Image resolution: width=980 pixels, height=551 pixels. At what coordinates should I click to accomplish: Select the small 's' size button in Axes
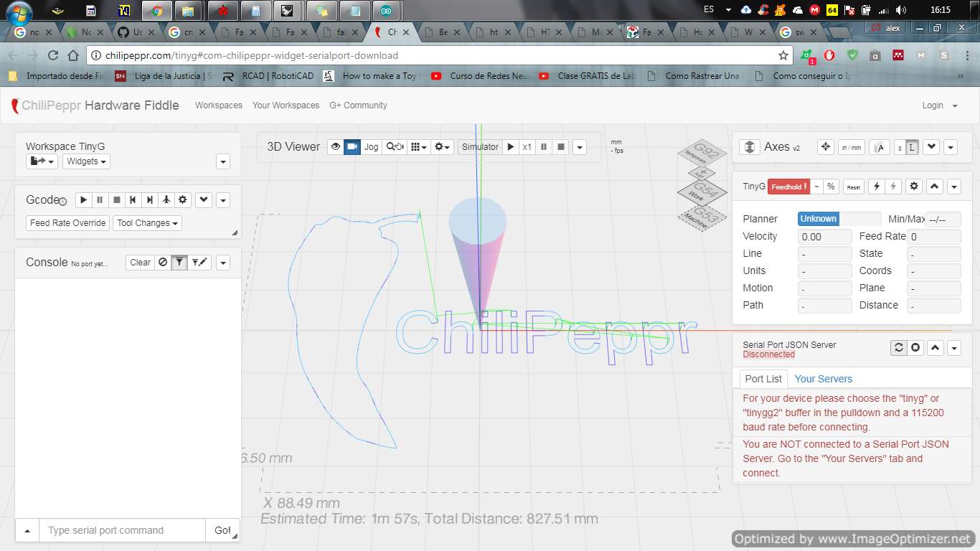(x=899, y=147)
